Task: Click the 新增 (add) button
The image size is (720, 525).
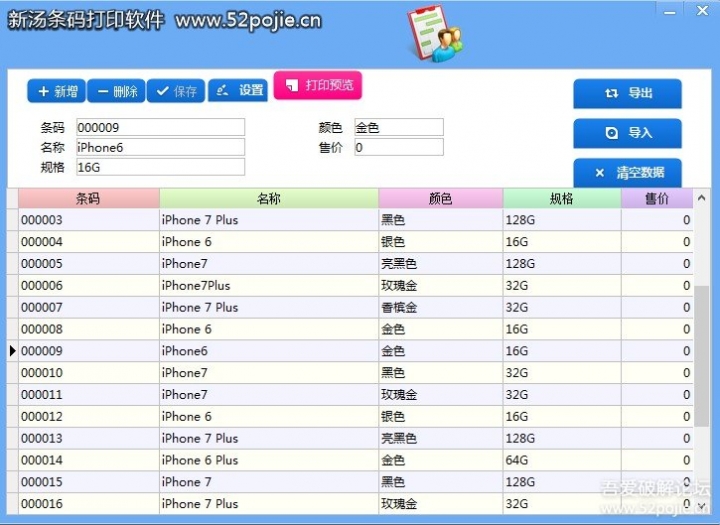Action: coord(56,91)
